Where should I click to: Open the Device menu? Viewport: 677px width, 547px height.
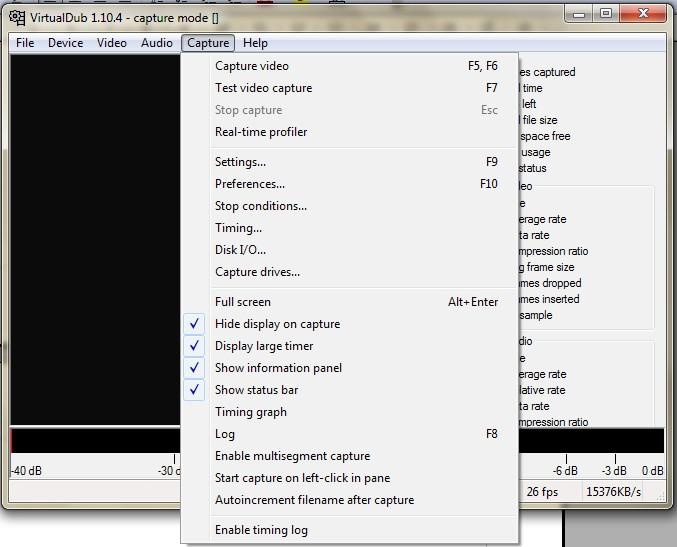(66, 43)
